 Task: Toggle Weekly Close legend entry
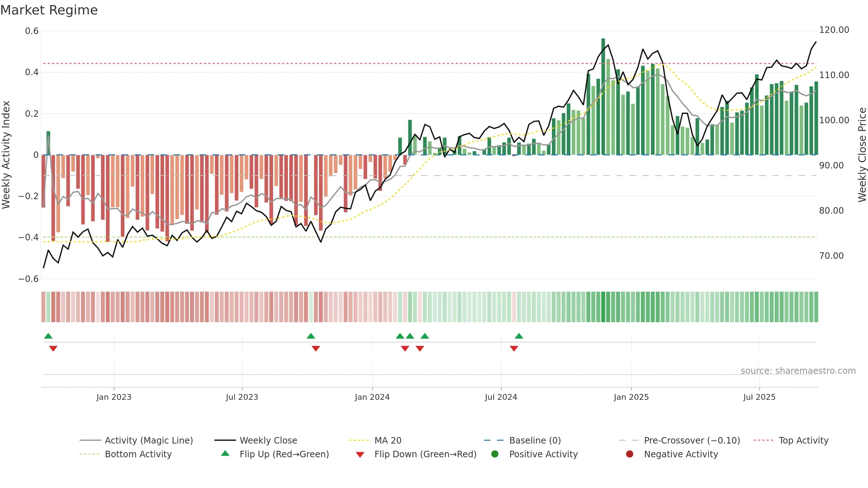pyautogui.click(x=256, y=440)
